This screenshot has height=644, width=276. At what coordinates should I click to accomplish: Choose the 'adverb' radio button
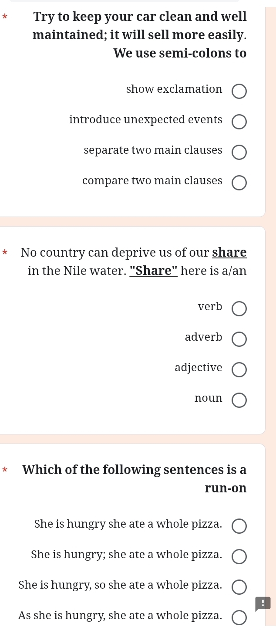click(x=239, y=339)
